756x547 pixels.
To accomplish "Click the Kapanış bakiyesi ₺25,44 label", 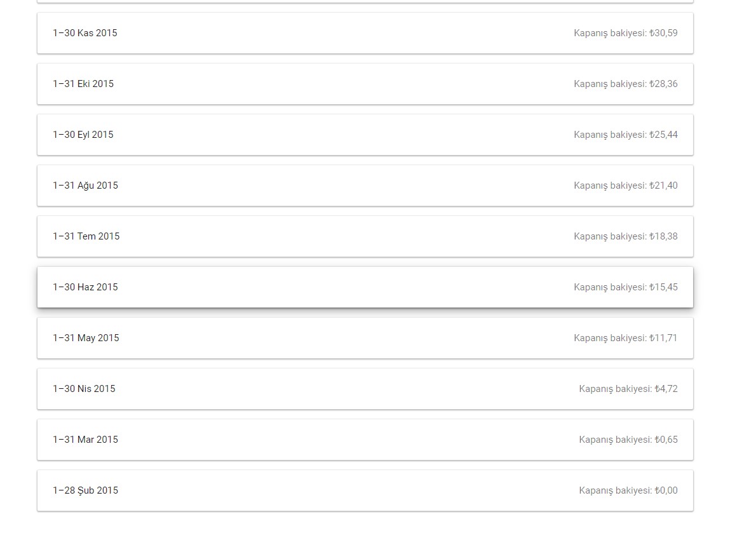I will pyautogui.click(x=626, y=135).
